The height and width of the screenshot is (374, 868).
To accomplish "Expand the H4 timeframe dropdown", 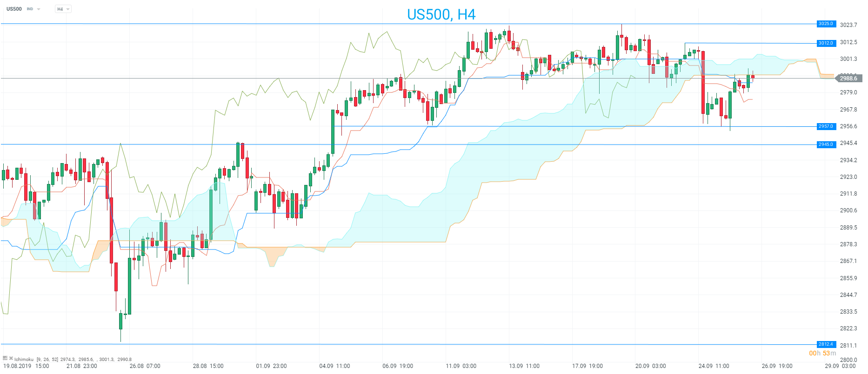I will click(63, 9).
